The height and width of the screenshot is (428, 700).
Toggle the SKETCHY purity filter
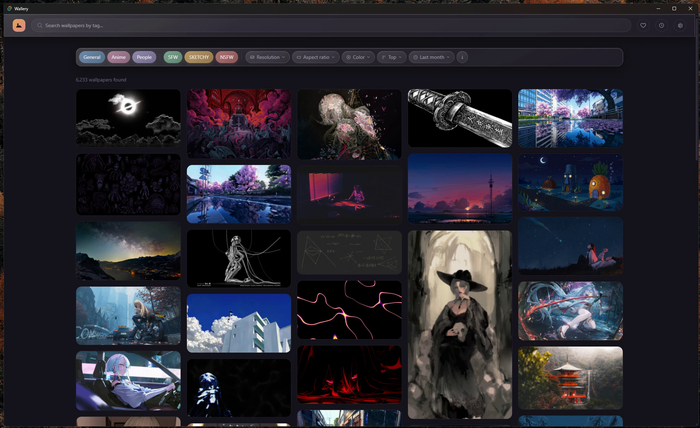point(199,57)
